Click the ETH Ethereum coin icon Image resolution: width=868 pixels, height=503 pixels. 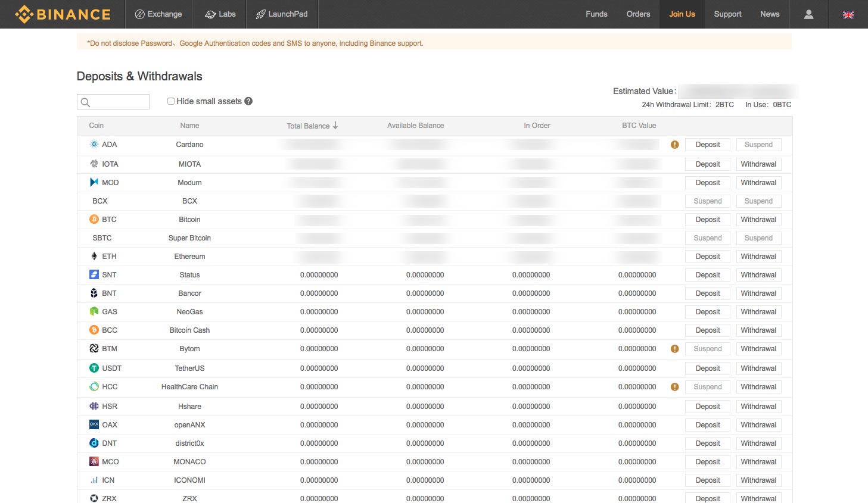pyautogui.click(x=94, y=256)
